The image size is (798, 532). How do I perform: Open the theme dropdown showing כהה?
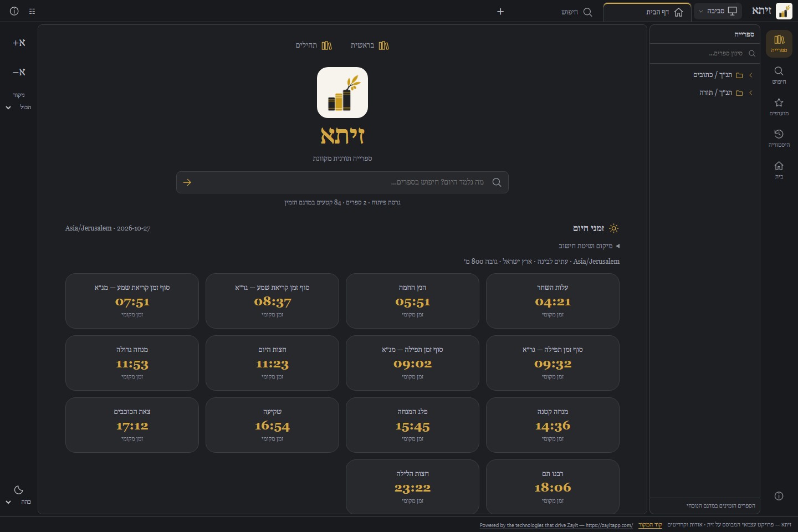[x=19, y=502]
